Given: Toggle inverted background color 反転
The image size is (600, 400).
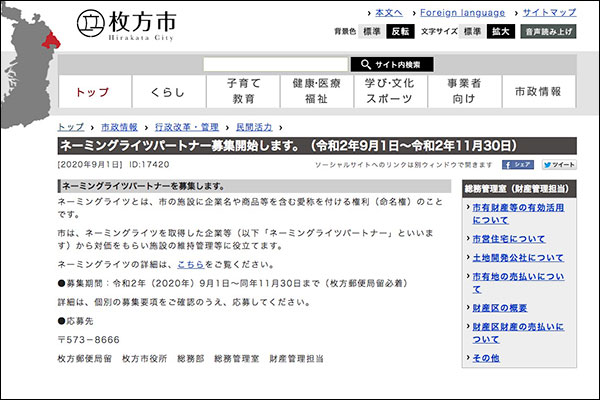Looking at the screenshot, I should pyautogui.click(x=400, y=31).
